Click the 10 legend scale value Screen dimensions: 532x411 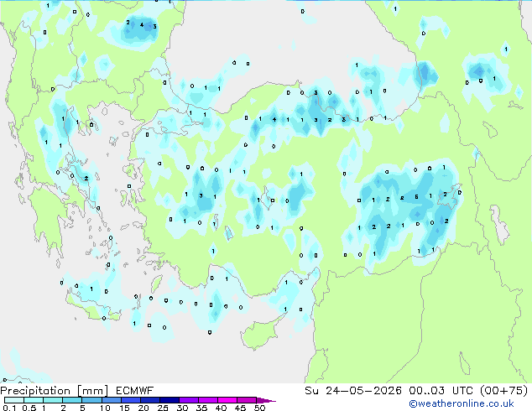105,408
